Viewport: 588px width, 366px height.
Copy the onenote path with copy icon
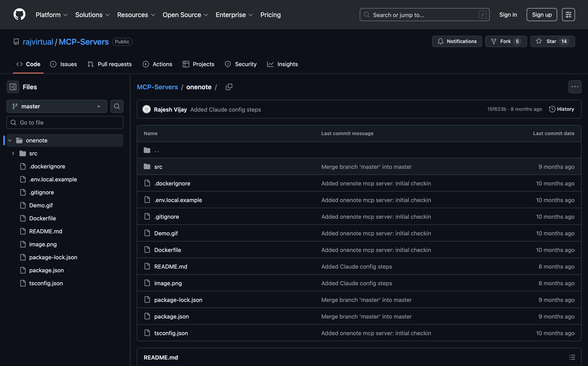(229, 87)
